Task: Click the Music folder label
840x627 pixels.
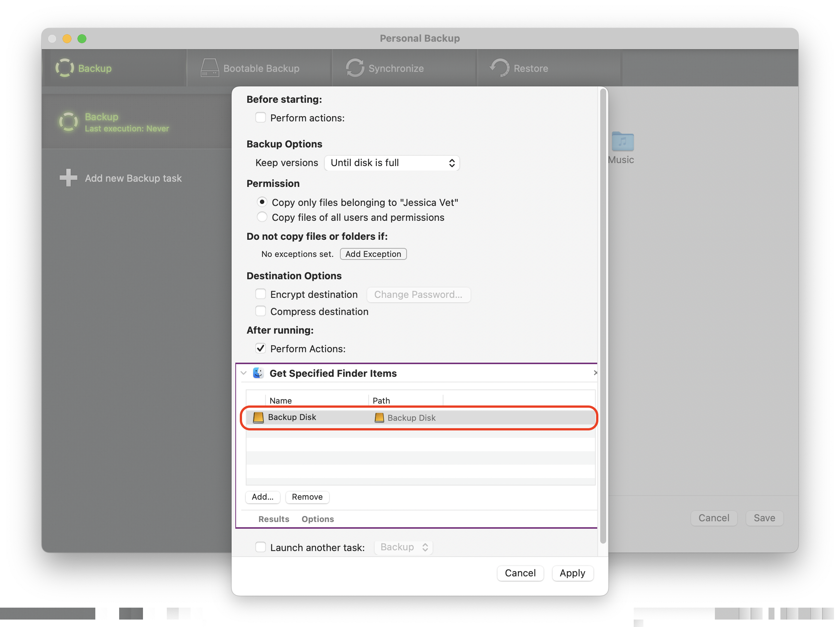Action: tap(621, 160)
